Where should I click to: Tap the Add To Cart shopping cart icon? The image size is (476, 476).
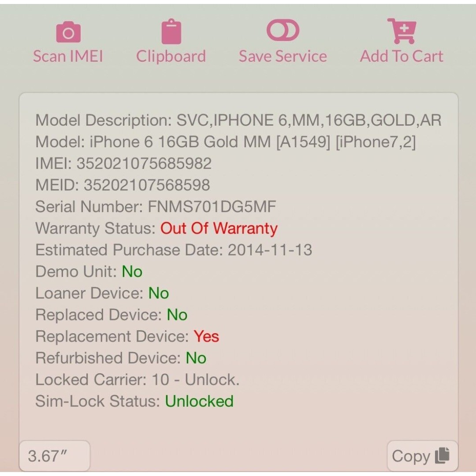pyautogui.click(x=402, y=31)
